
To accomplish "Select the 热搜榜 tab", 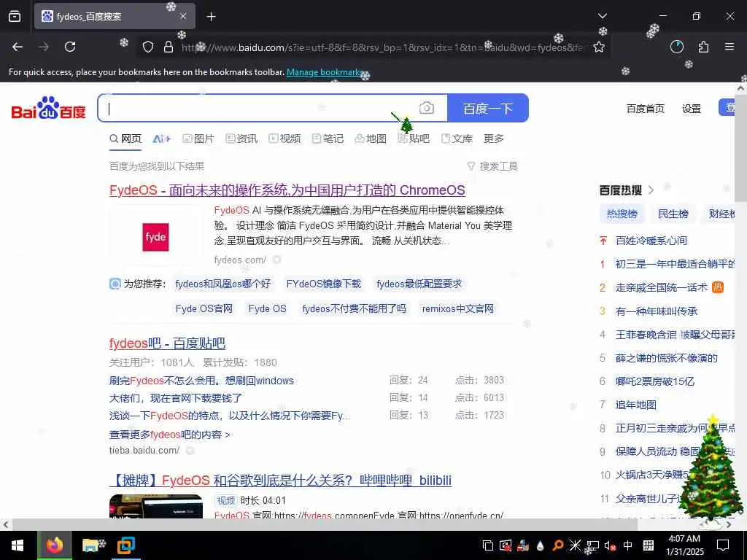I will tap(622, 214).
